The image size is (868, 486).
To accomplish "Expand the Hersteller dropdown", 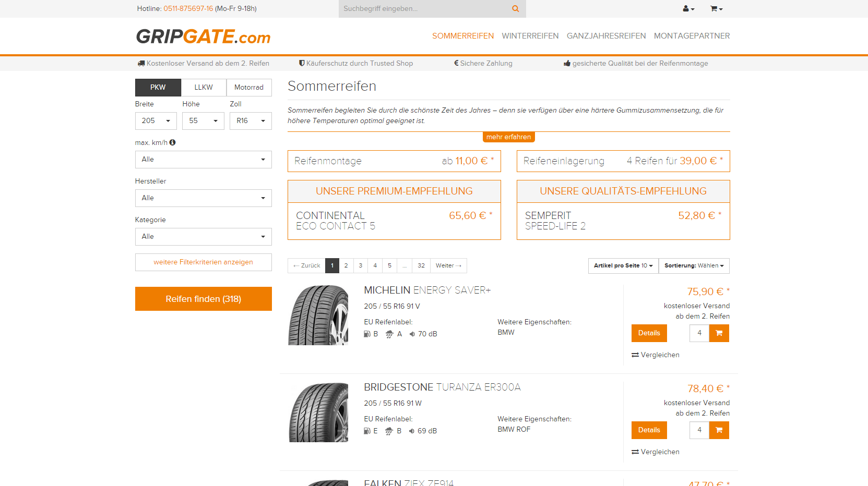I will click(204, 198).
